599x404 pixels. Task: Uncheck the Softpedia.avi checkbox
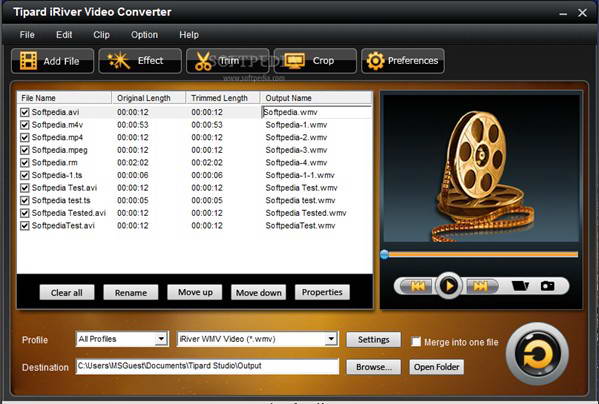[25, 112]
